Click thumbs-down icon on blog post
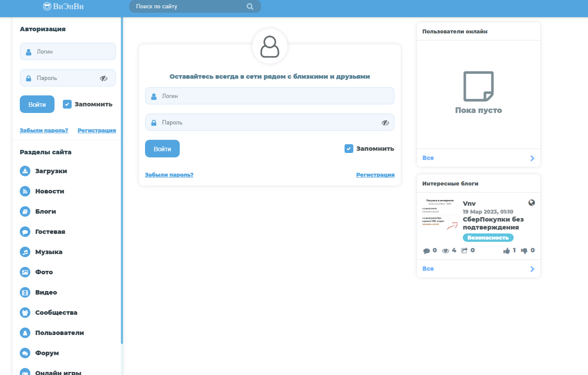The image size is (588, 375). coord(524,251)
